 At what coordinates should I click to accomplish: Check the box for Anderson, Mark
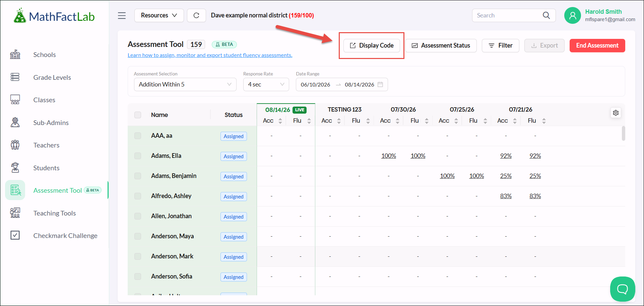138,256
